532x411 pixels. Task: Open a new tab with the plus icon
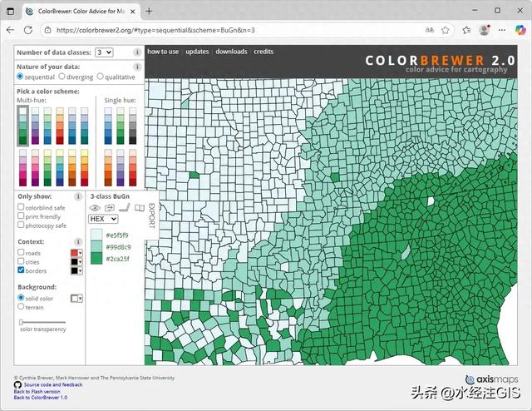pos(149,11)
